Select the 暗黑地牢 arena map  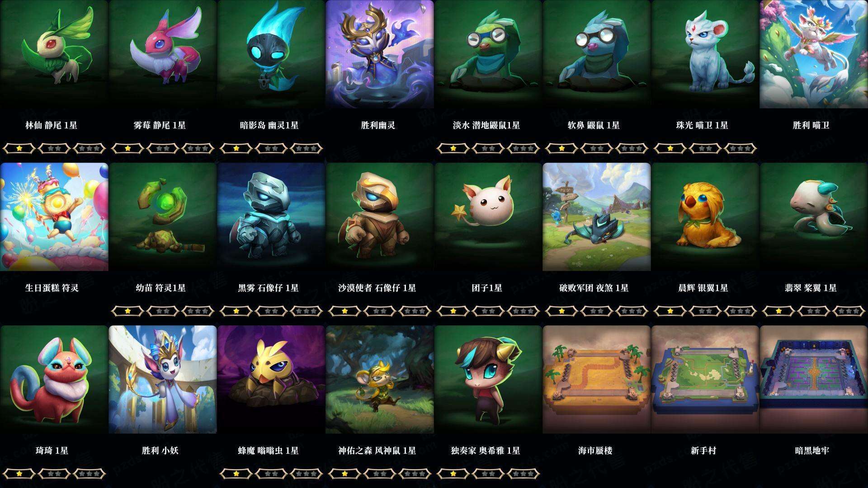814,380
